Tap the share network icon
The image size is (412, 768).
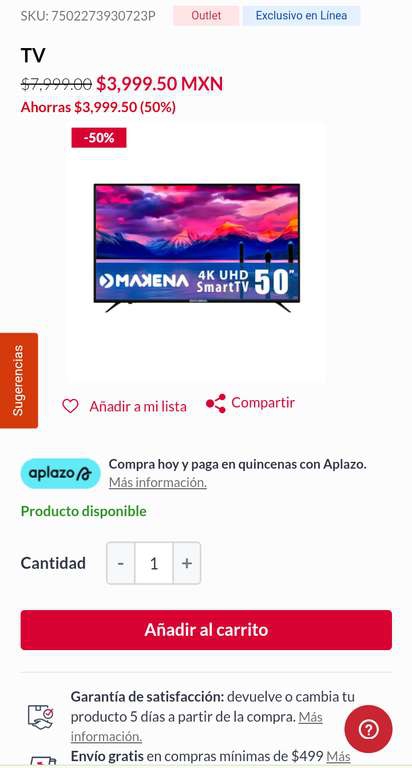(x=216, y=403)
